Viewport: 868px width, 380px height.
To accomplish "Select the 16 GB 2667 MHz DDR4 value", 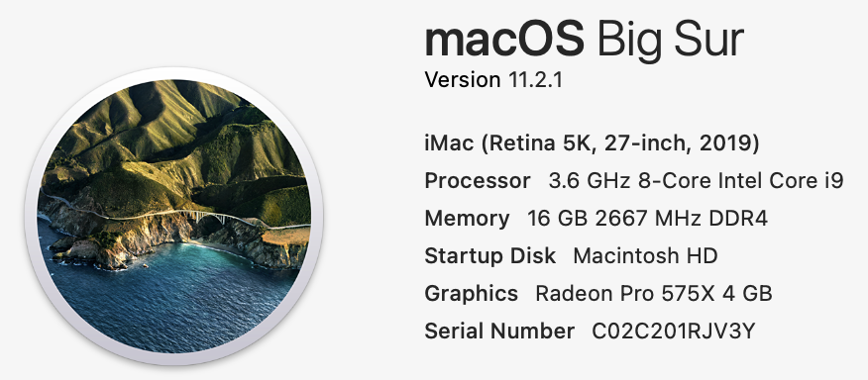I will [647, 219].
